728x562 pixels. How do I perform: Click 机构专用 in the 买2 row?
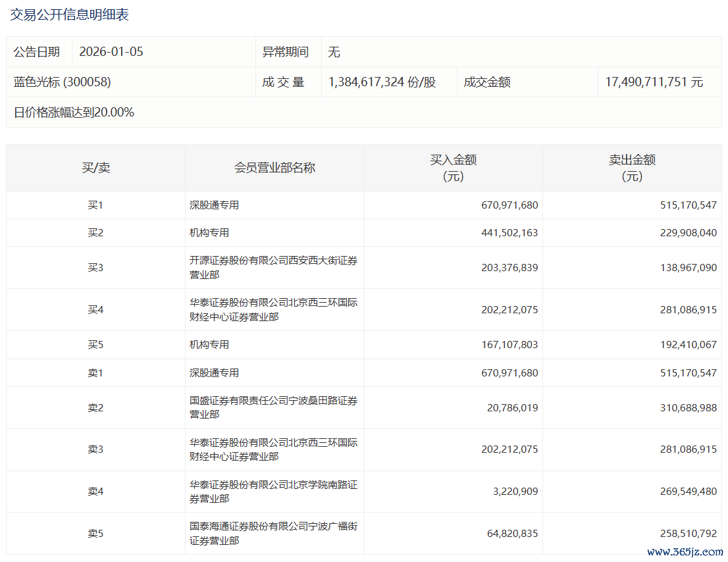(209, 233)
